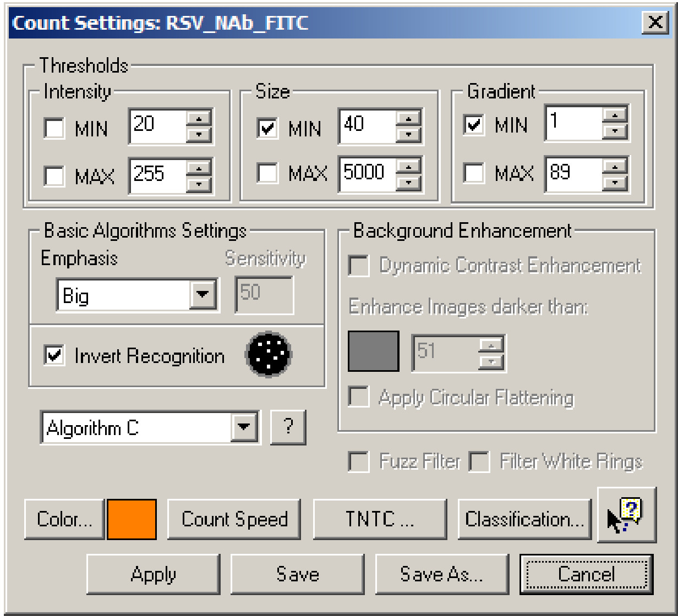Increase Gradient MAX value with up arrow
678x616 pixels.
click(615, 166)
